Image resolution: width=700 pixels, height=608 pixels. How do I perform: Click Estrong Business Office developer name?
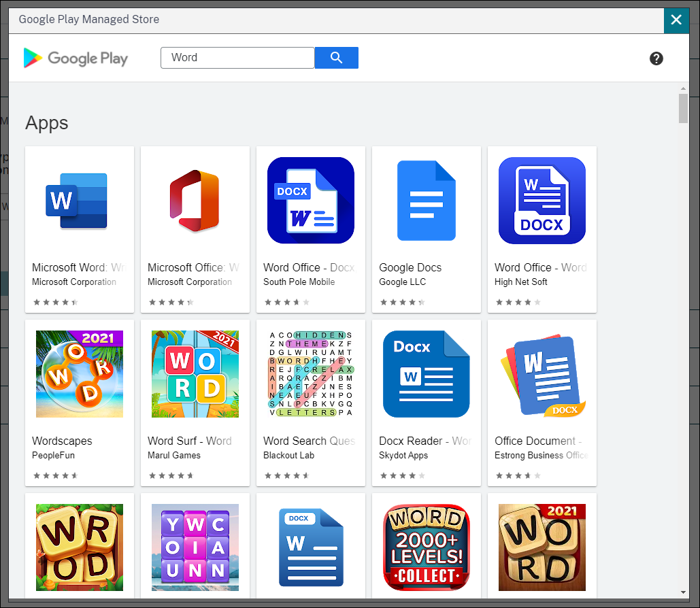[541, 455]
